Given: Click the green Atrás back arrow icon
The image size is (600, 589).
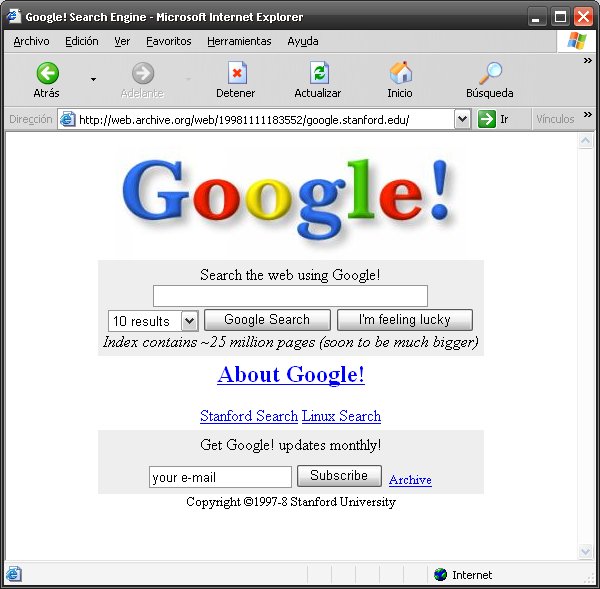Looking at the screenshot, I should coord(47,73).
